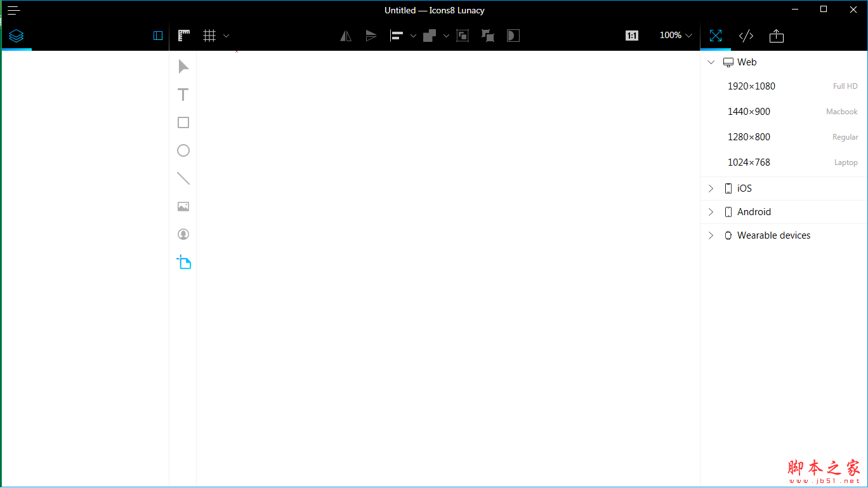Select the Artboard tool
The image size is (868, 488).
coord(184,262)
